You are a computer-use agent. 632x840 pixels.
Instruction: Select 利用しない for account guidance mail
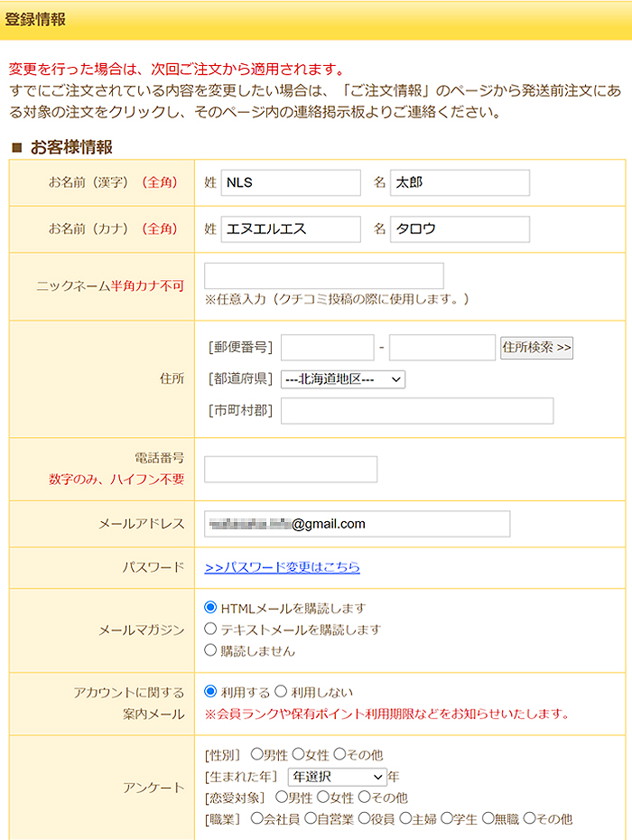pyautogui.click(x=281, y=692)
